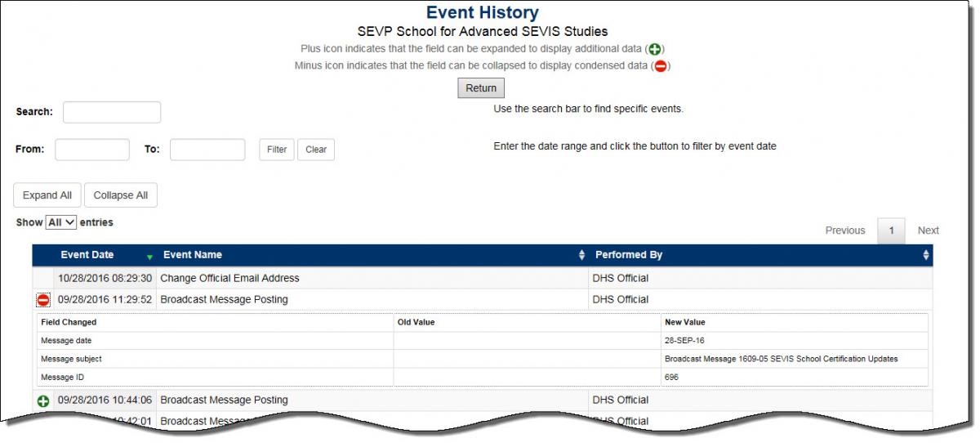Viewport: 980px width, 443px height.
Task: Click the Message ID field row
Action: [483, 377]
